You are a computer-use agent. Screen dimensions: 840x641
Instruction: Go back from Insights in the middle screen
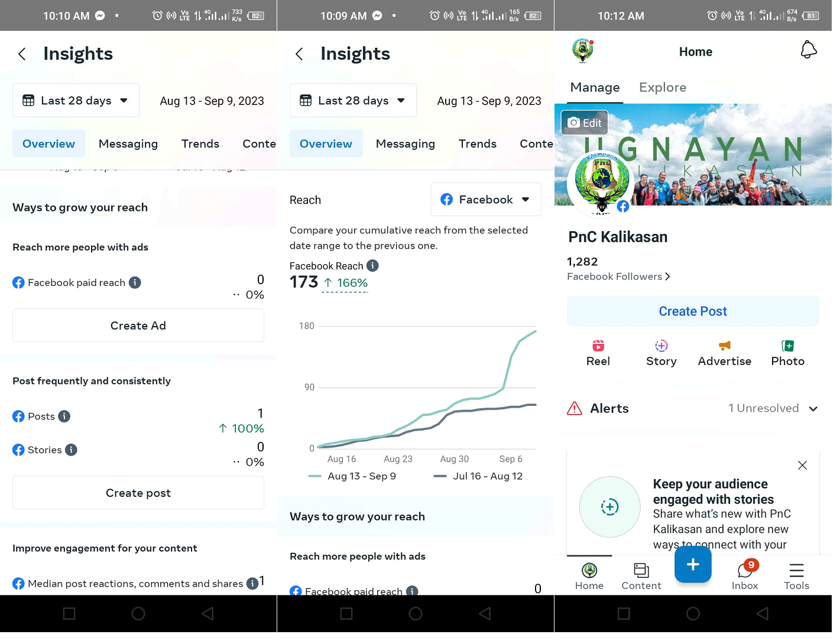[x=299, y=54]
